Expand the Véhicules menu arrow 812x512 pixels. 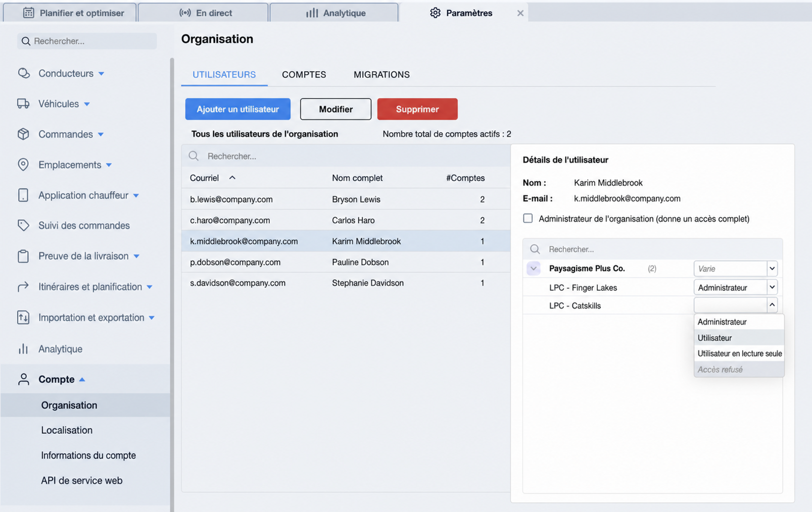[87, 104]
